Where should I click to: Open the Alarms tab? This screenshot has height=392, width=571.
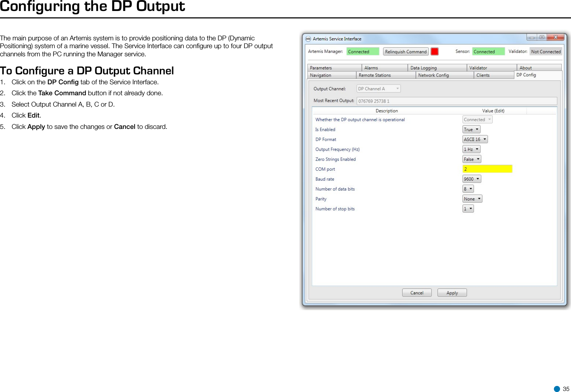384,68
